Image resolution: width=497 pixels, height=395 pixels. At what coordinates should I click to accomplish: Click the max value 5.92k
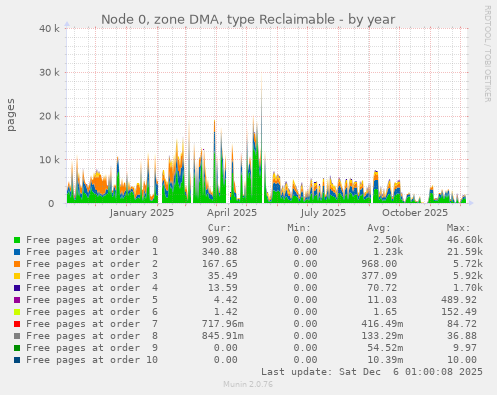[x=468, y=276]
